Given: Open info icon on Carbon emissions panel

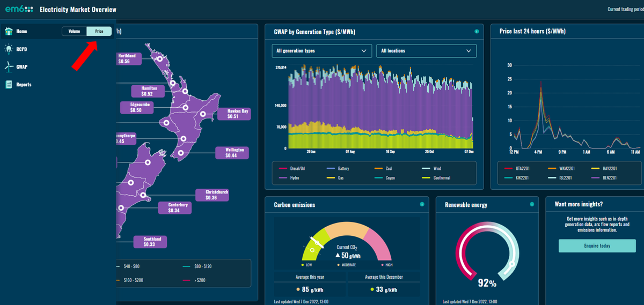Looking at the screenshot, I should point(422,204).
